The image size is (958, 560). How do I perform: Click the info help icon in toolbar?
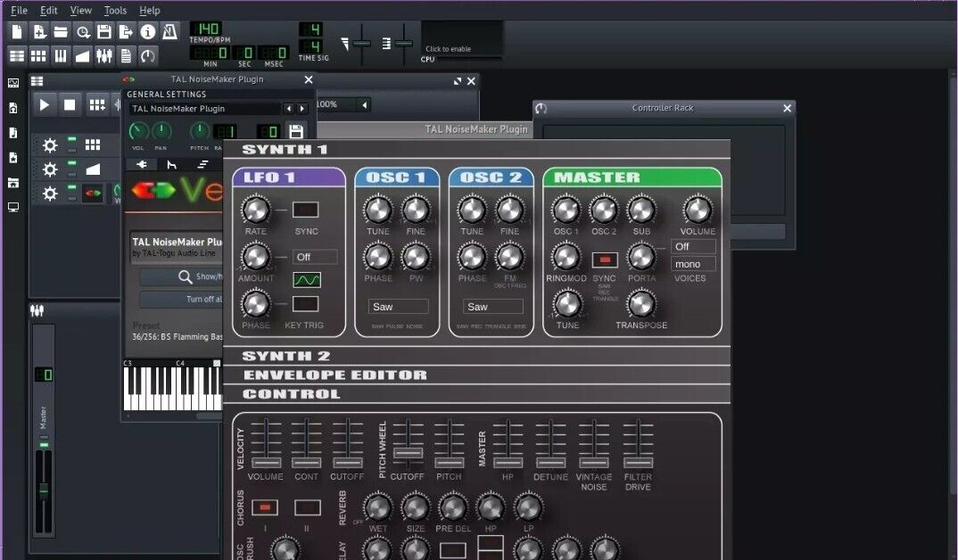[x=148, y=32]
